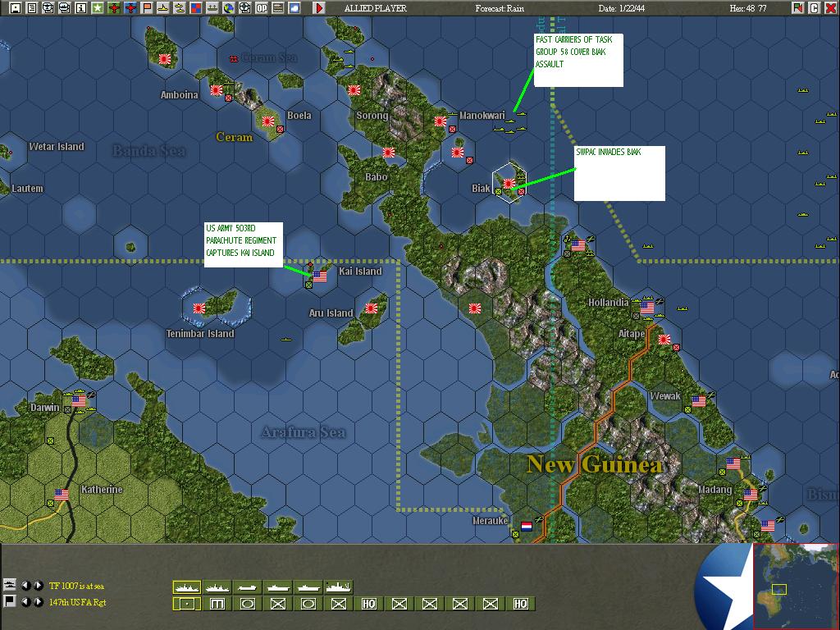Click the 'Forecast: Rain' label
This screenshot has height=630, width=840.
pos(500,8)
